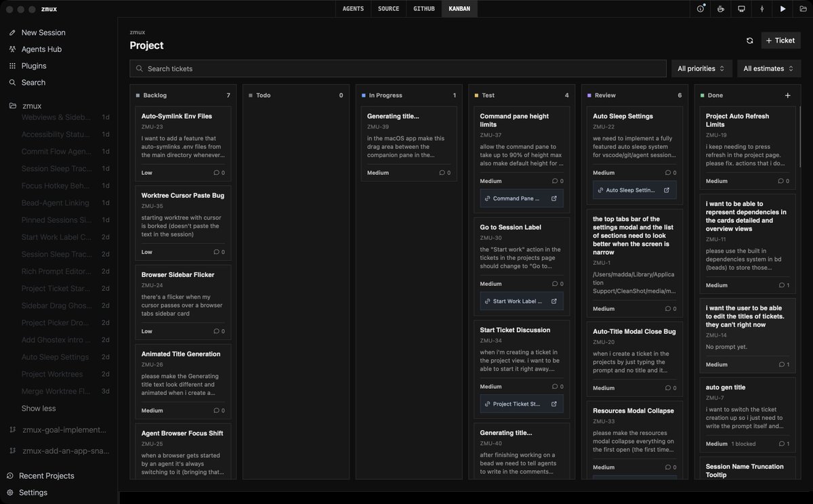
Task: Collapse the zmux project folder
Action: [x=12, y=106]
